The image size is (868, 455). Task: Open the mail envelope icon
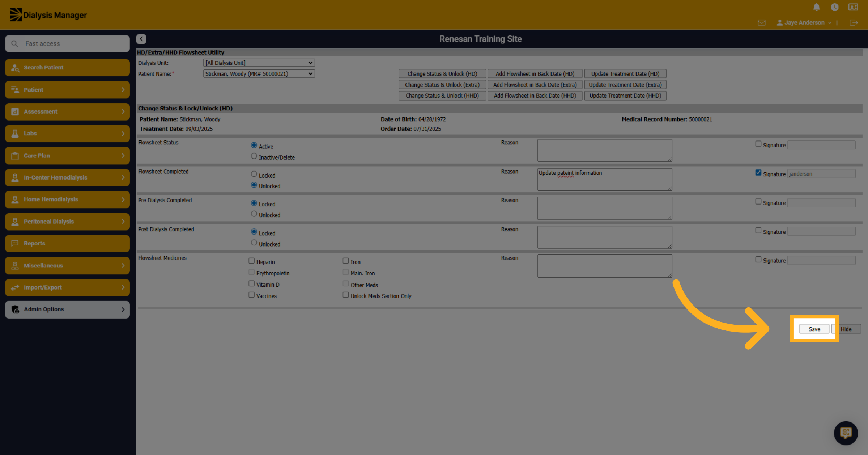[762, 22]
